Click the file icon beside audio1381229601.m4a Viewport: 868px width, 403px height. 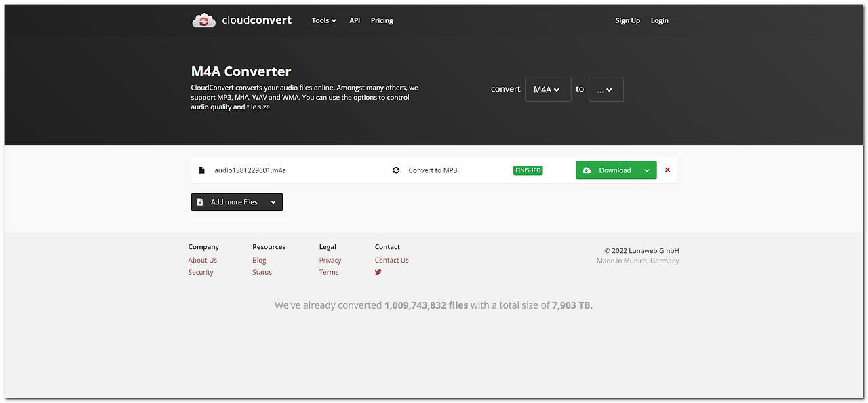click(201, 170)
